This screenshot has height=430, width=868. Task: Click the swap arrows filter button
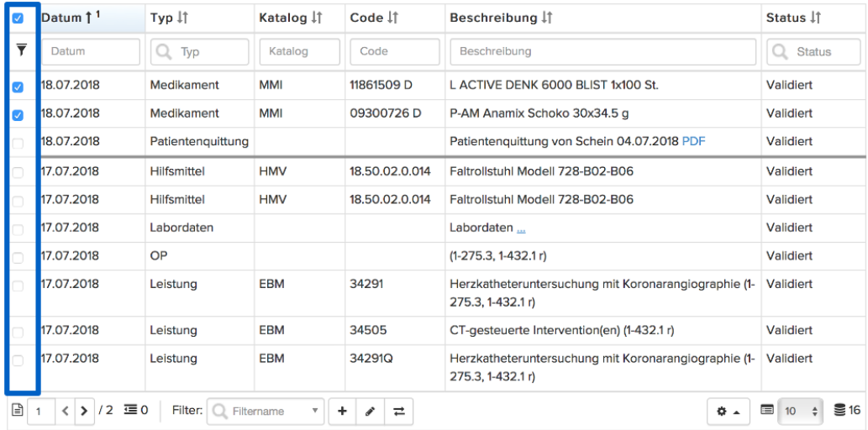tap(398, 412)
